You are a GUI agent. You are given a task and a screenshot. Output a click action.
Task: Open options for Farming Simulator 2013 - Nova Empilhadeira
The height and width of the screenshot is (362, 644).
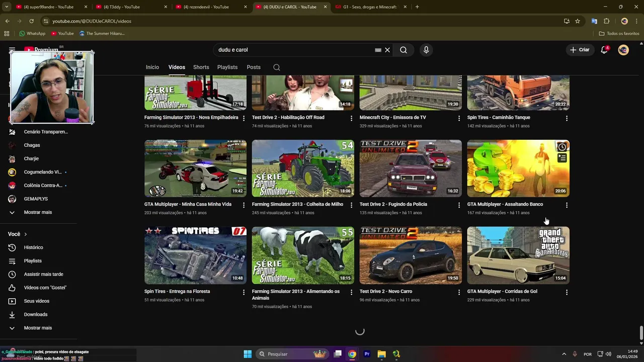click(244, 118)
